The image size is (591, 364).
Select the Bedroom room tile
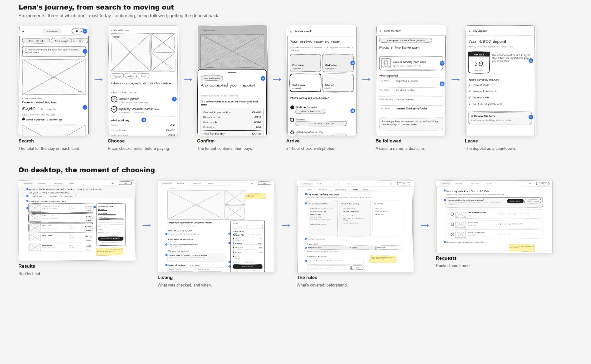coord(338,63)
